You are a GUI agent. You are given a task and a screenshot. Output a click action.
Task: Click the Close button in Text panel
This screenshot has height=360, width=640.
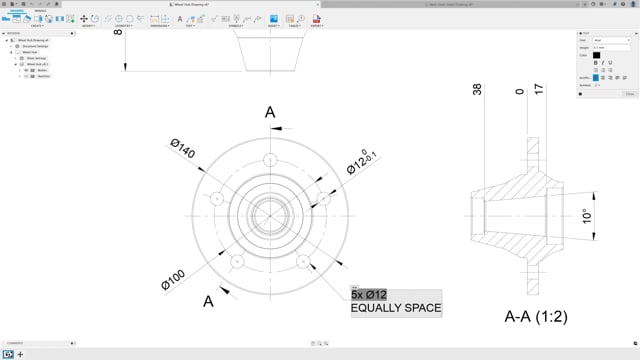pos(630,94)
